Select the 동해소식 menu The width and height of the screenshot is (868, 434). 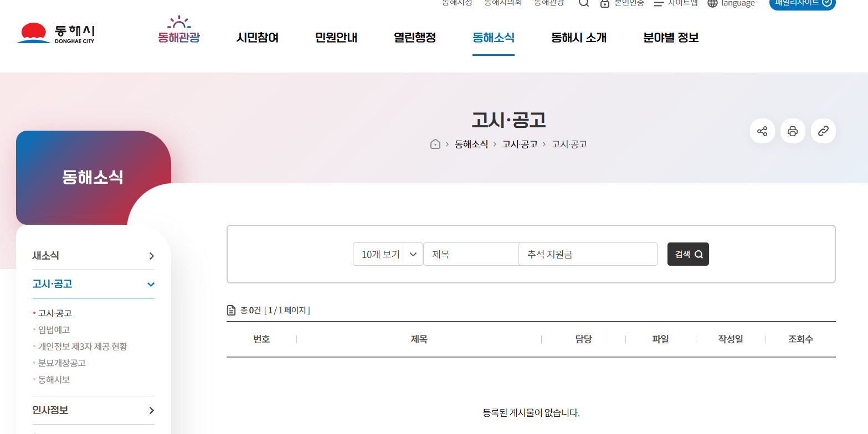pos(494,38)
